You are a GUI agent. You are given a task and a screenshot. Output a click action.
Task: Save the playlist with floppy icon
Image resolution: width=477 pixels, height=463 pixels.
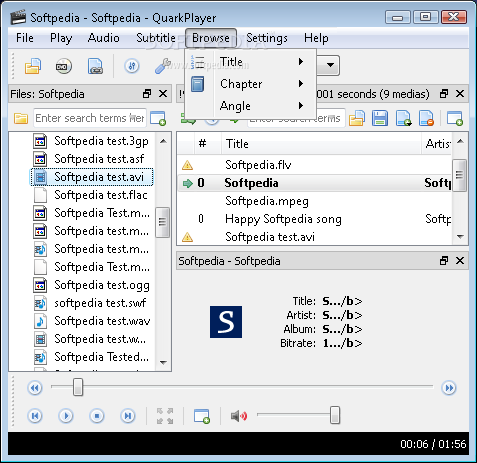point(380,118)
